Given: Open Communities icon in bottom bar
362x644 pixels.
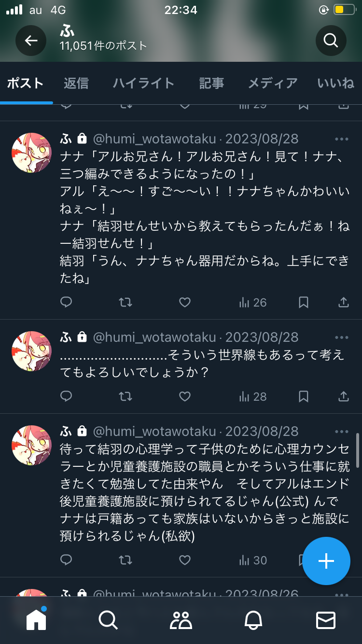Looking at the screenshot, I should click(x=181, y=620).
